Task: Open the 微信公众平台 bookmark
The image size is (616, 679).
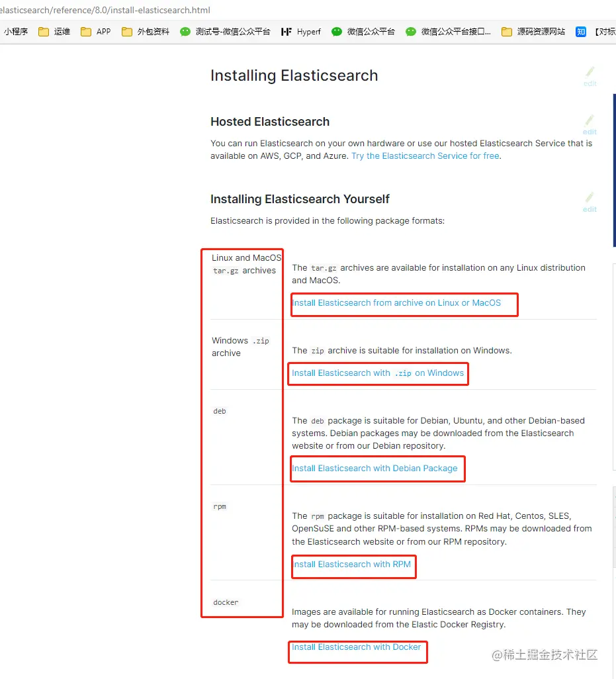Action: point(363,32)
